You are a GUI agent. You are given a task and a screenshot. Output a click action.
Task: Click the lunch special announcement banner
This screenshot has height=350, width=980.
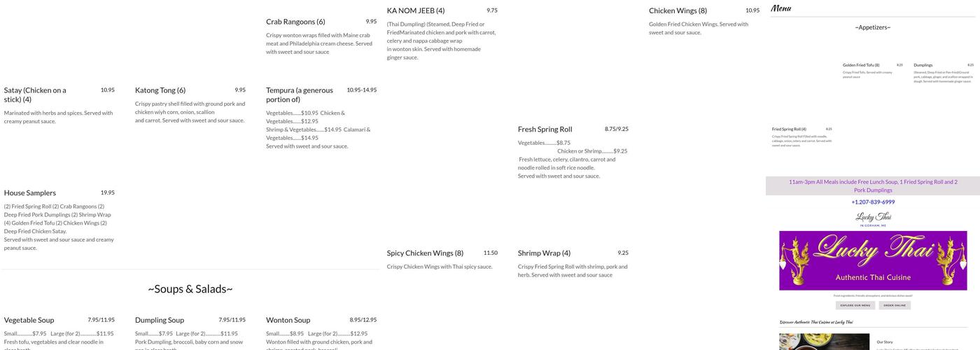click(873, 185)
